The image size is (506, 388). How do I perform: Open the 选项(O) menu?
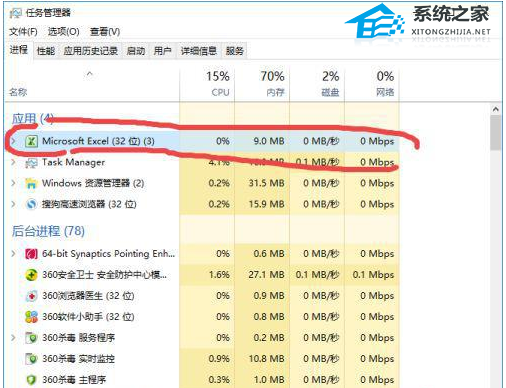(x=64, y=32)
